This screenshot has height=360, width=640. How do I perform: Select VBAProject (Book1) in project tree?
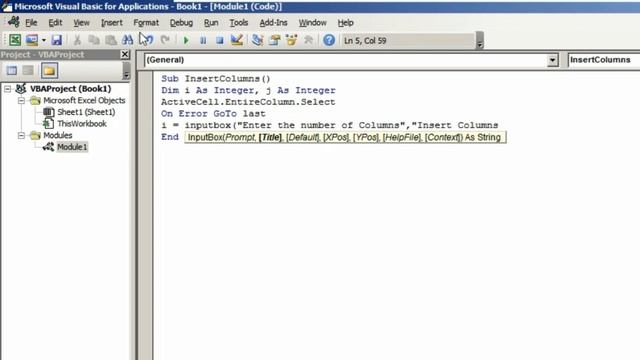(70, 89)
